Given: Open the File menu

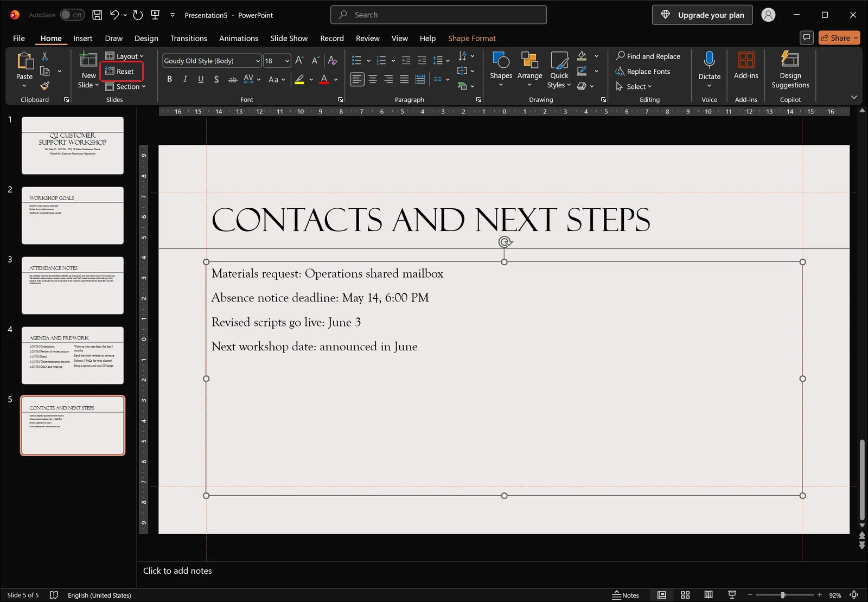Looking at the screenshot, I should point(19,38).
